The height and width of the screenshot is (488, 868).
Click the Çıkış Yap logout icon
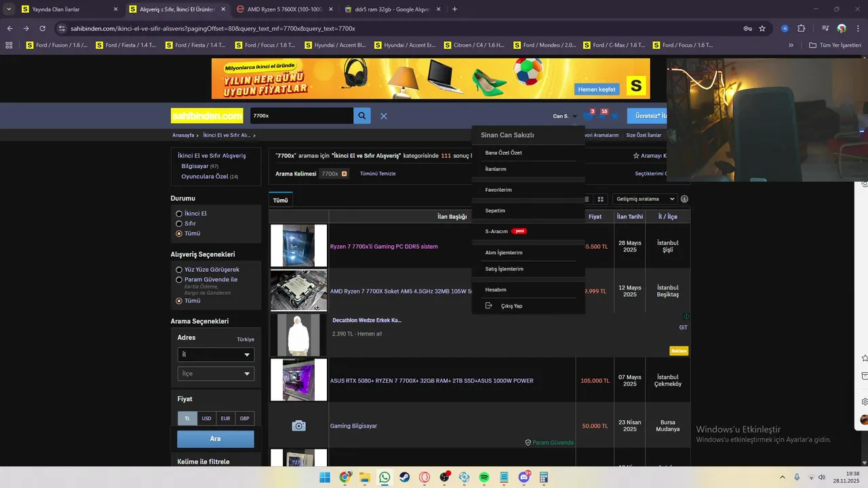click(x=488, y=306)
